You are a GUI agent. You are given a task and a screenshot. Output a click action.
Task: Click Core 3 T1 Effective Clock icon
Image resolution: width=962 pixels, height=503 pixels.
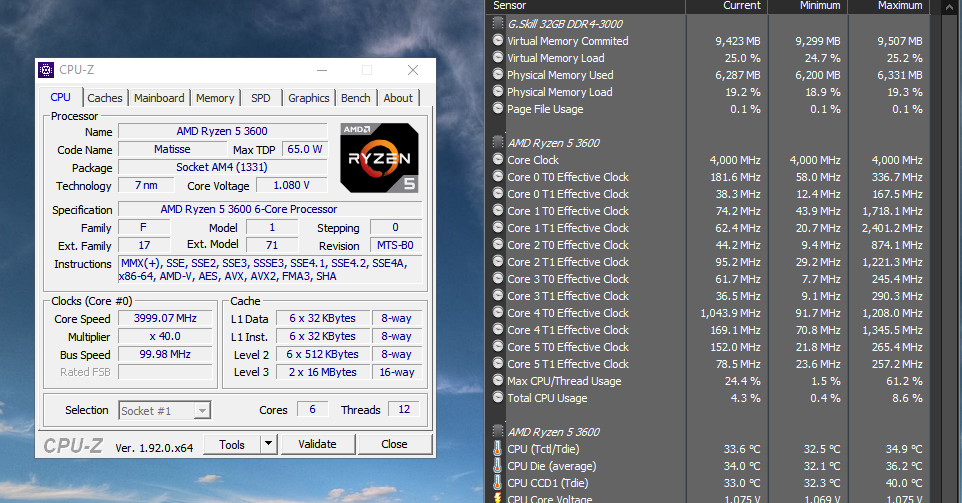(498, 296)
